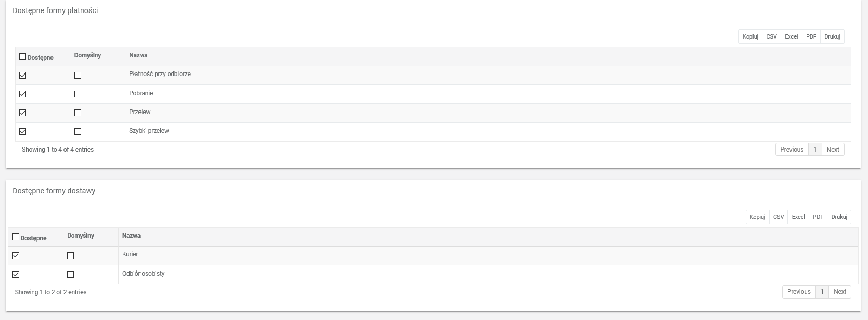
Task: Mark Szybki przelew as default
Action: 78,132
